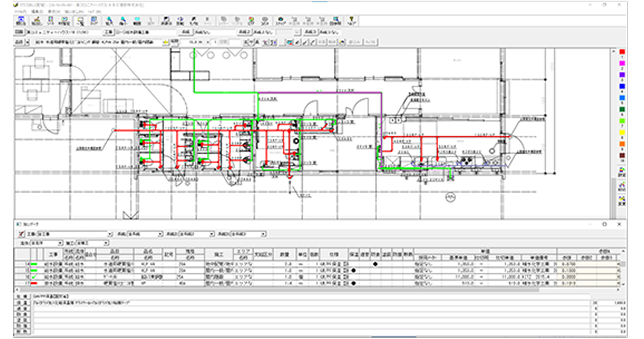Click the yellow arrow icon beside item description
Screen dimensions: 644x339
tap(165, 42)
